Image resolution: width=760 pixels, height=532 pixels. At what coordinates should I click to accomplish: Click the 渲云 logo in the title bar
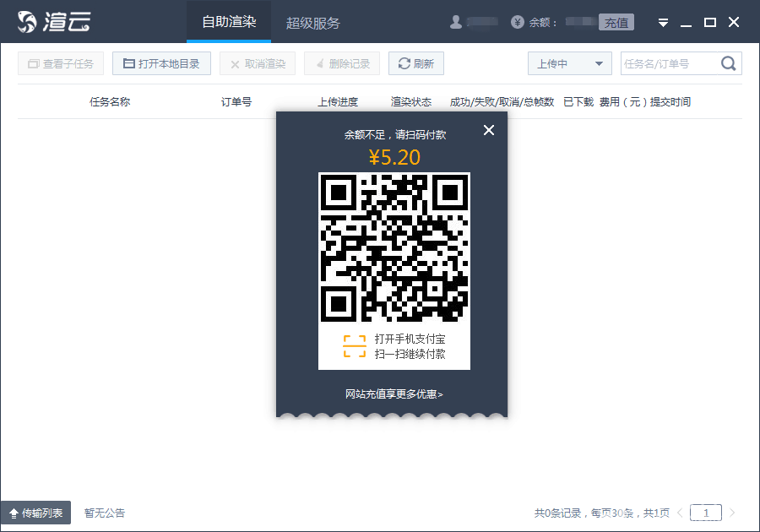pos(54,22)
